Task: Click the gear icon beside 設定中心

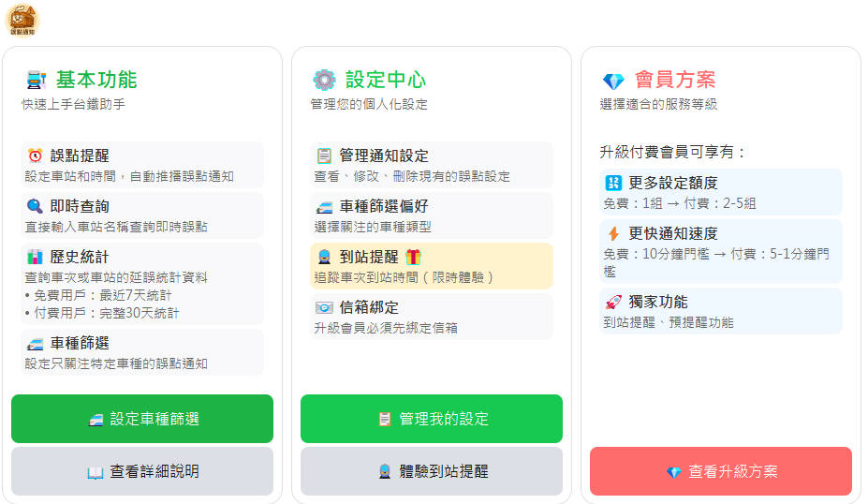Action: 324,80
